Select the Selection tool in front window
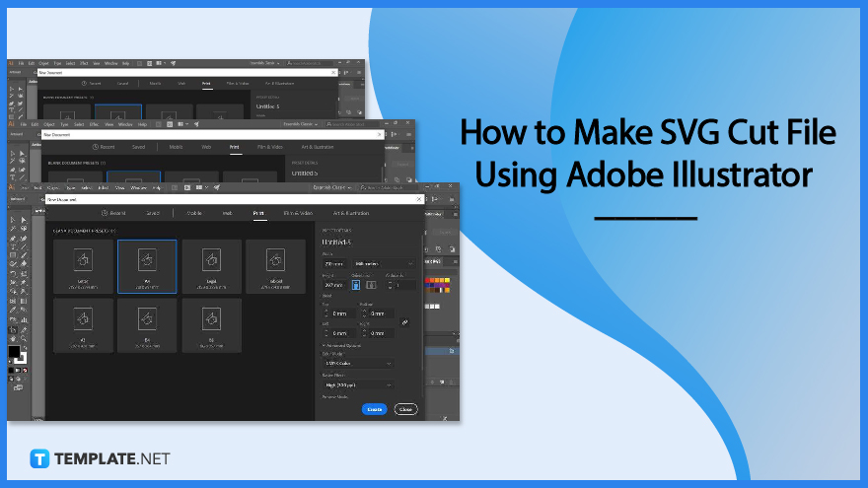The height and width of the screenshot is (488, 868). click(x=13, y=220)
